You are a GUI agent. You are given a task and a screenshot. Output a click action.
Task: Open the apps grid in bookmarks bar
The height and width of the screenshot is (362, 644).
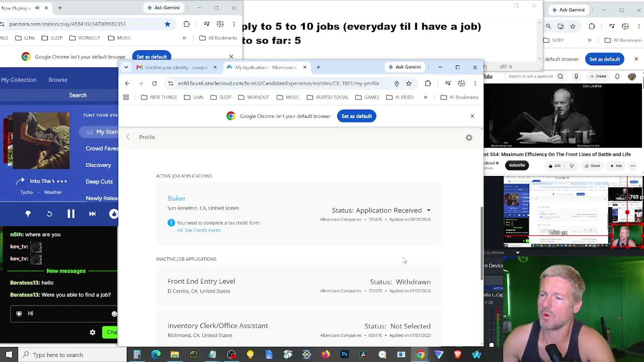tap(126, 97)
